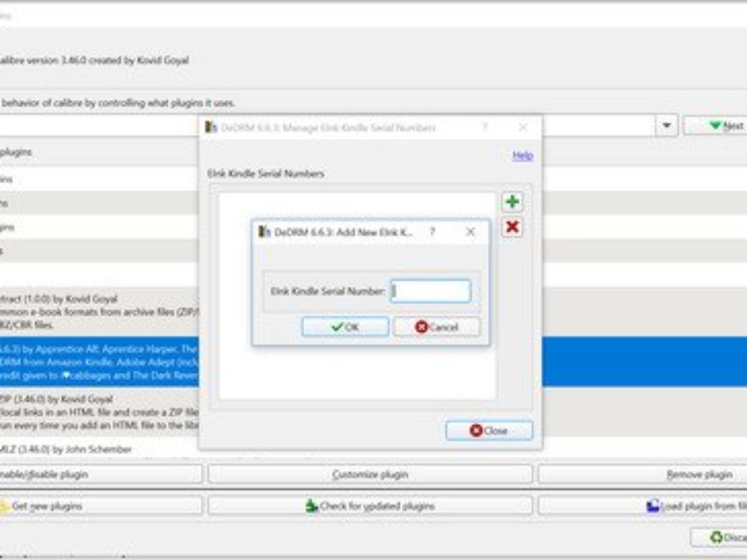Click the green plus add-serial icon
Viewport: 747px width, 560px height.
coord(512,202)
